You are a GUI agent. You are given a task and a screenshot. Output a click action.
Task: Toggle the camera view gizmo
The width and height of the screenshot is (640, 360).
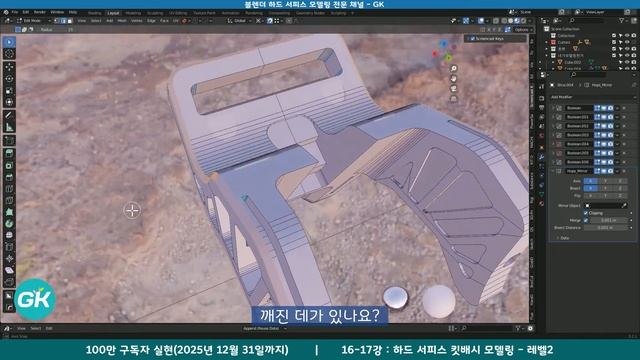click(453, 89)
